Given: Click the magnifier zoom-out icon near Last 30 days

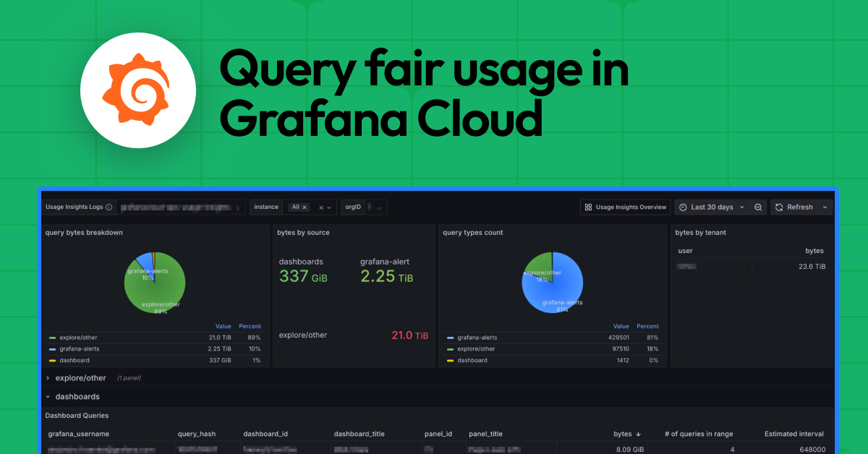Looking at the screenshot, I should tap(757, 207).
